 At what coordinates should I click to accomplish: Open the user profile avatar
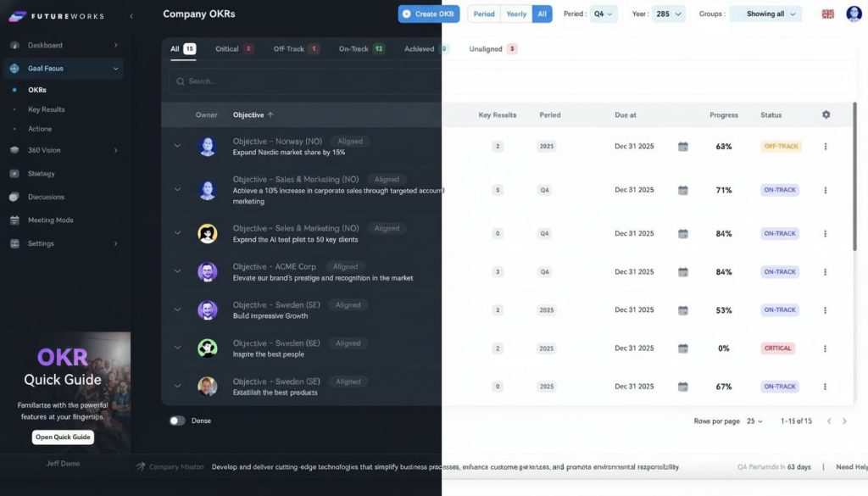click(854, 14)
